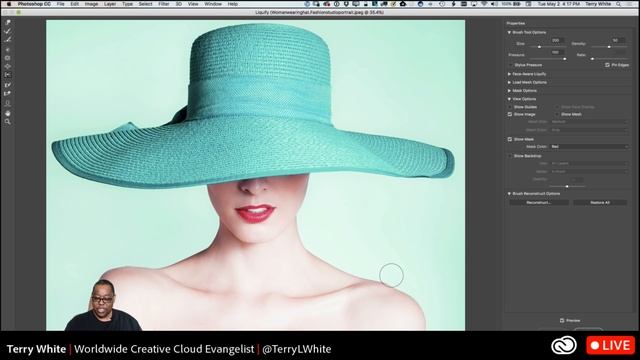Open the Apple menu

coord(9,4)
